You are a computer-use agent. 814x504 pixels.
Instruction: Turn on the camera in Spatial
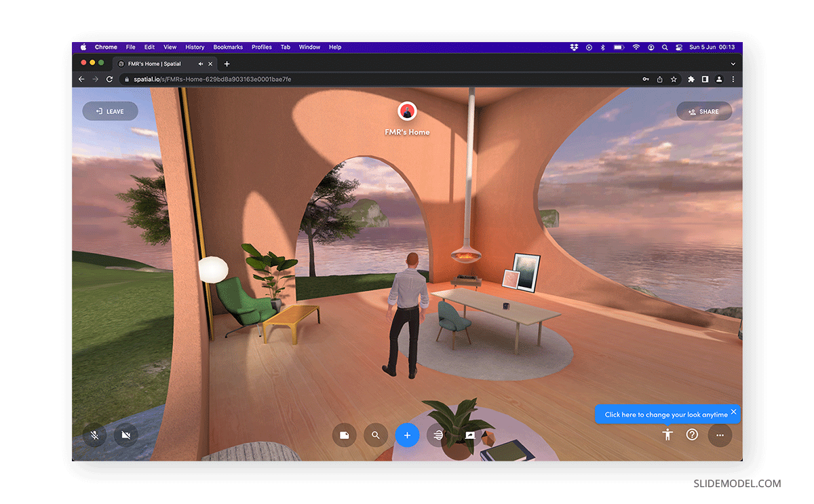click(x=125, y=435)
